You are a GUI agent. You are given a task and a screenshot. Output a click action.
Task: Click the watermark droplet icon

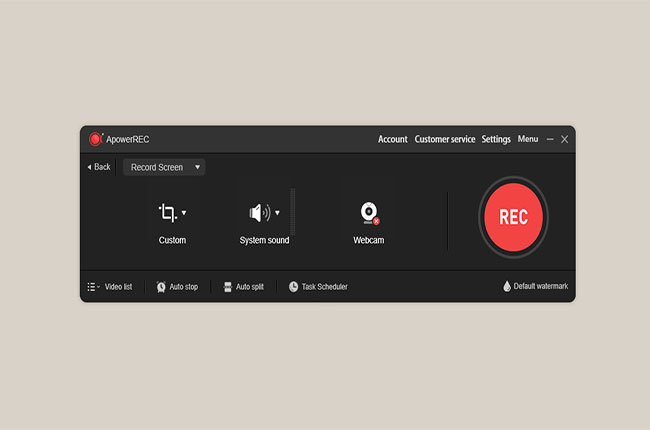[x=507, y=286]
